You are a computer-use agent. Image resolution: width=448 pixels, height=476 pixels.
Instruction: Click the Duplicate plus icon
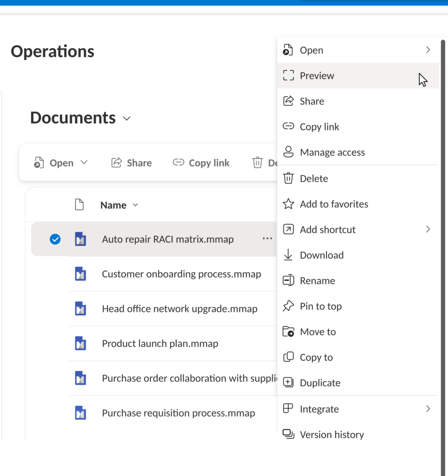288,382
